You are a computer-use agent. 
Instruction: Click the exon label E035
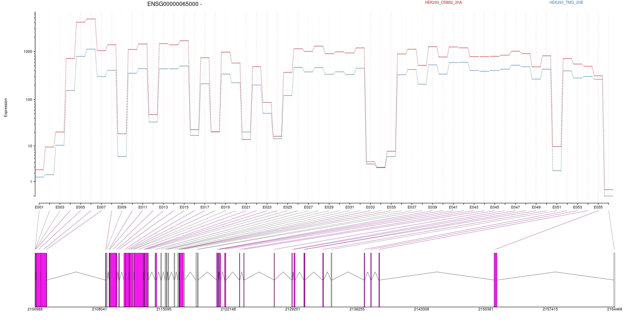coord(391,207)
